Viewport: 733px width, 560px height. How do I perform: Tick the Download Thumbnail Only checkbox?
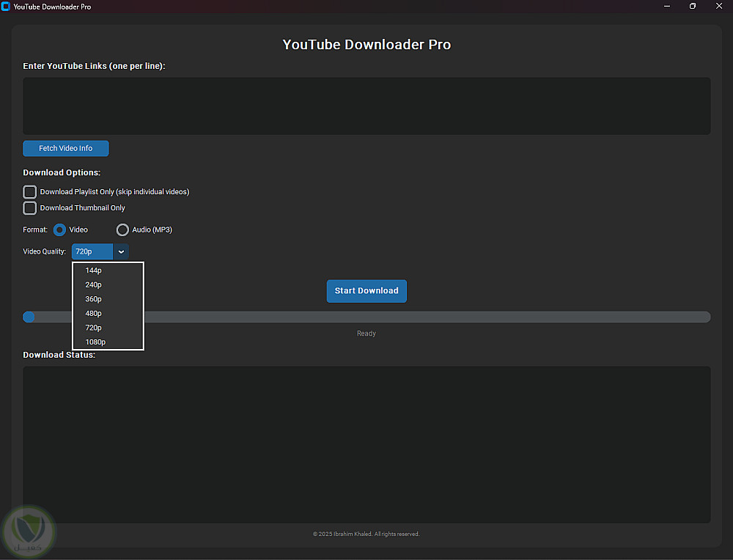(30, 208)
